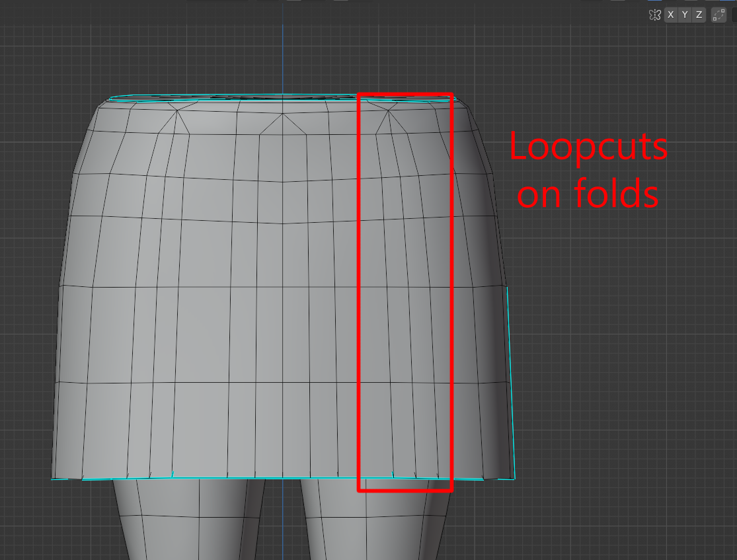Select the pole vertex inside the red box
The width and height of the screenshot is (737, 560).
389,111
